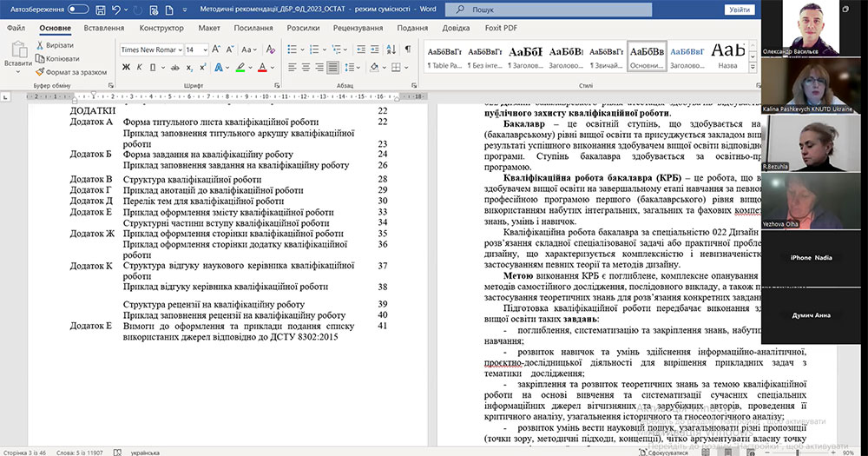The image size is (868, 456).
Task: Increase paragraph indent
Action: pos(375,50)
